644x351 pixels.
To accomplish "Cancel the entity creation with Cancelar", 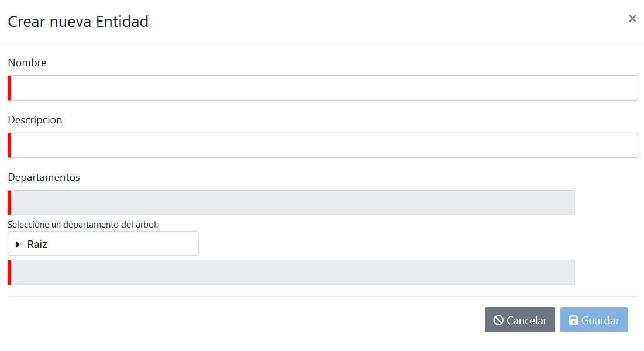I will point(520,320).
